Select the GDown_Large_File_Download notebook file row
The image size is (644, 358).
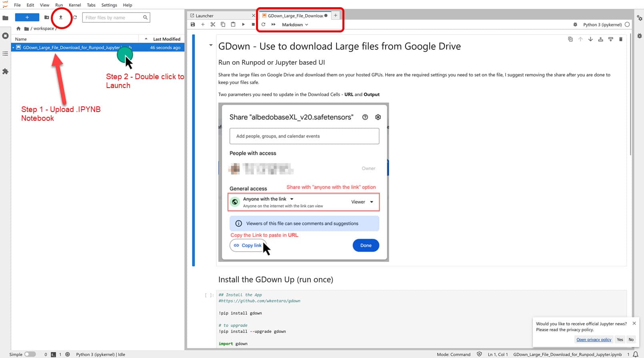pos(98,47)
